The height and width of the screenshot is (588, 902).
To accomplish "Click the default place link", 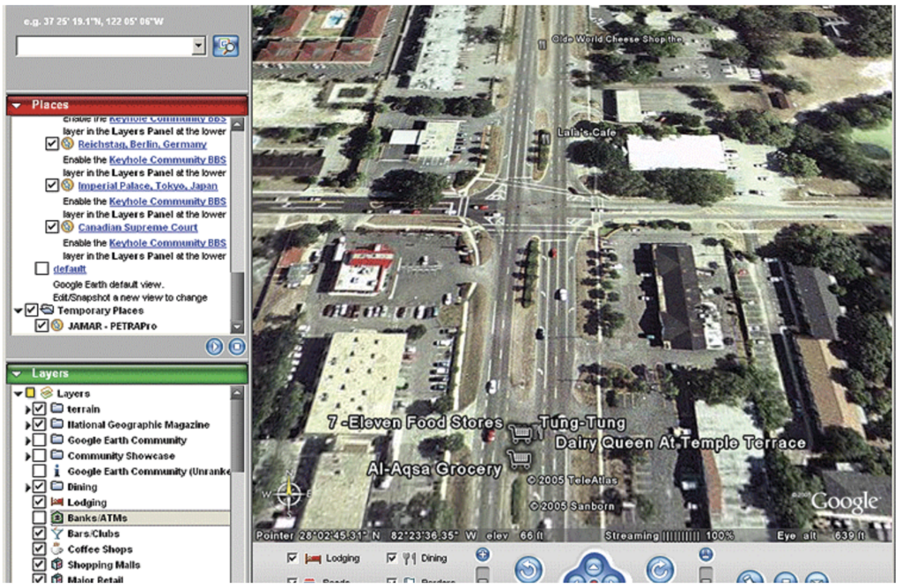I will pyautogui.click(x=70, y=268).
